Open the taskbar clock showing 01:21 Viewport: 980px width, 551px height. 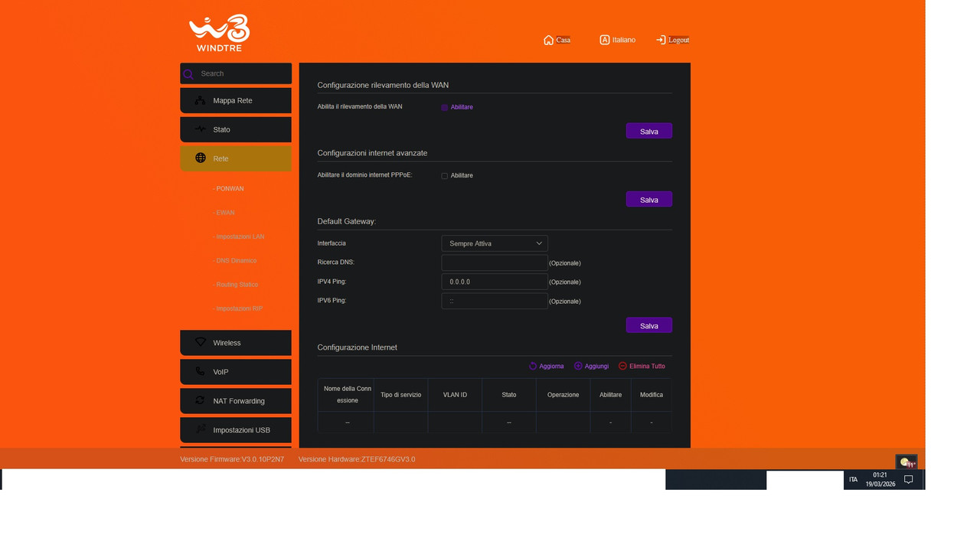[x=880, y=480]
